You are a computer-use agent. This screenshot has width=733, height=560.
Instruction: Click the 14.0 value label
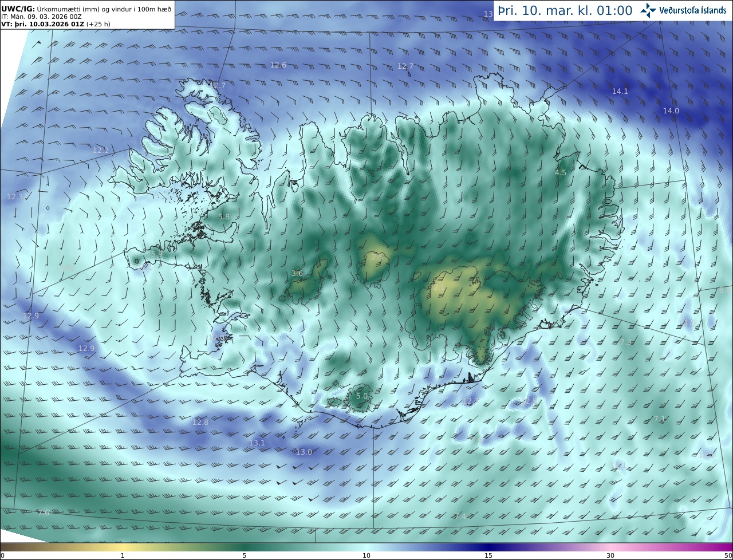[671, 111]
